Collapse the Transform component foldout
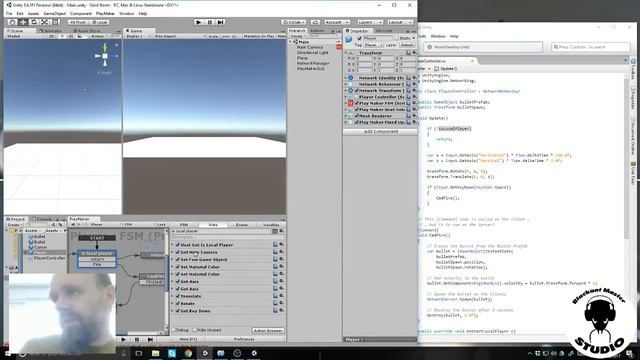640x360 pixels. tap(346, 53)
